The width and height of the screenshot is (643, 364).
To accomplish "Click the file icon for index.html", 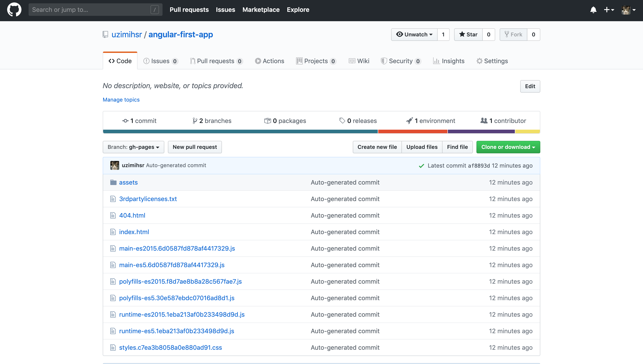I will pyautogui.click(x=113, y=232).
